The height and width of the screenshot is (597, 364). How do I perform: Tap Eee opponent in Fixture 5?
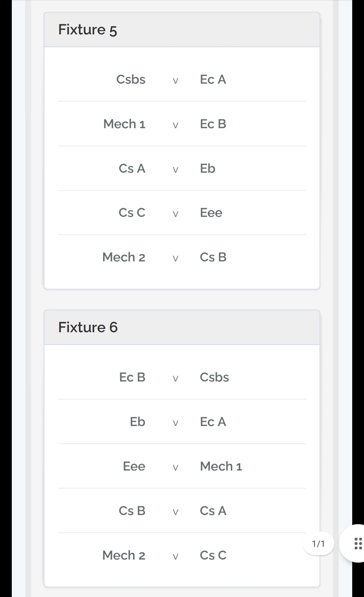211,213
